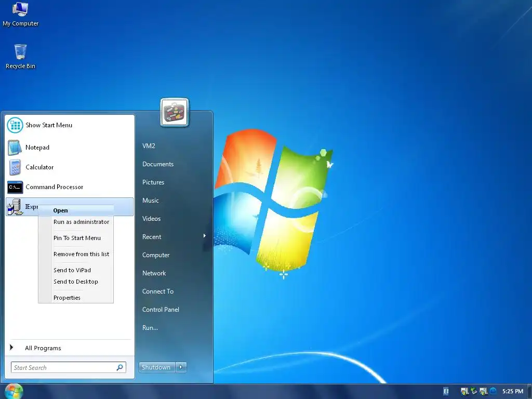Click the EN language indicator in taskbar
This screenshot has height=399, width=532.
point(446,391)
